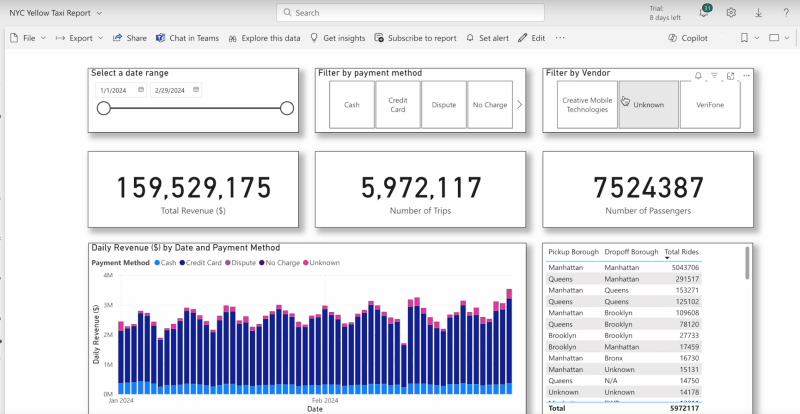Click Edit in the toolbar

(531, 38)
